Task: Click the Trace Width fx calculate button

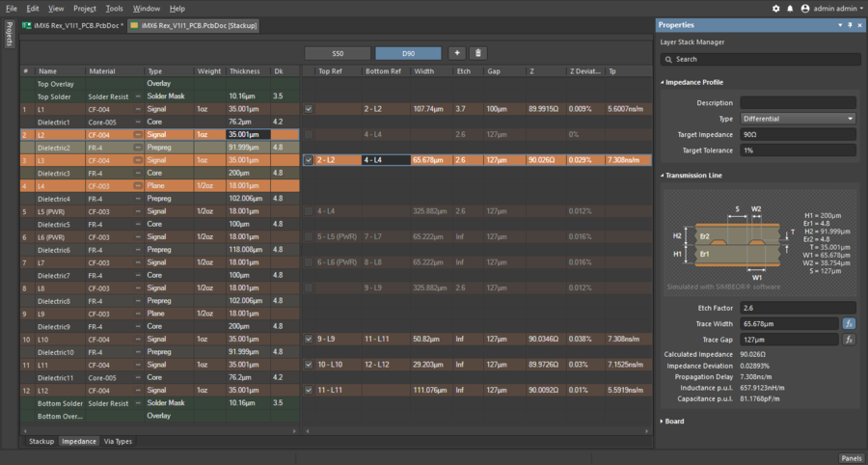Action: pos(849,323)
